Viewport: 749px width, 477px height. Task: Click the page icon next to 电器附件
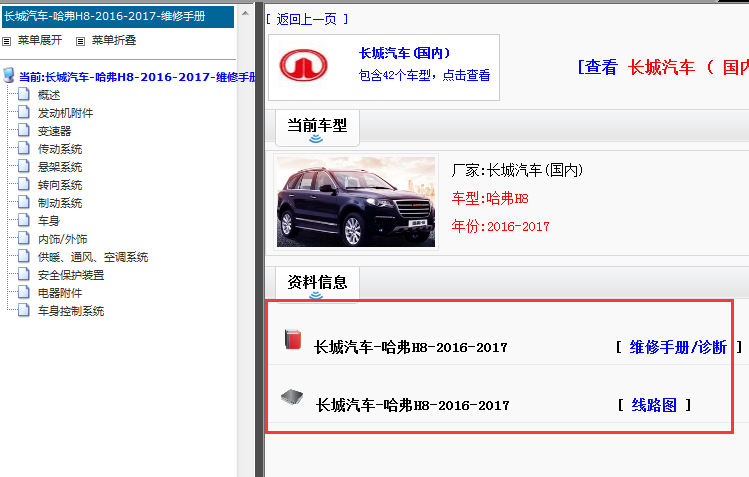click(24, 292)
